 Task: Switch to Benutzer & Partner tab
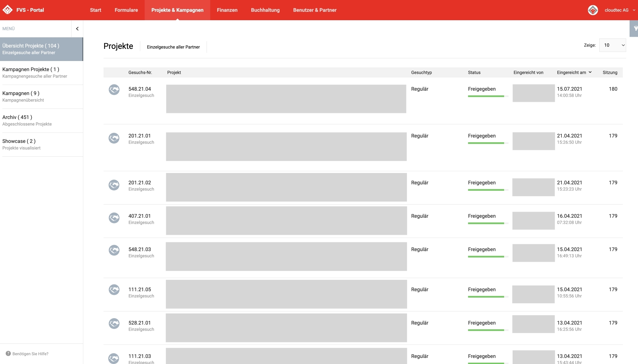315,10
